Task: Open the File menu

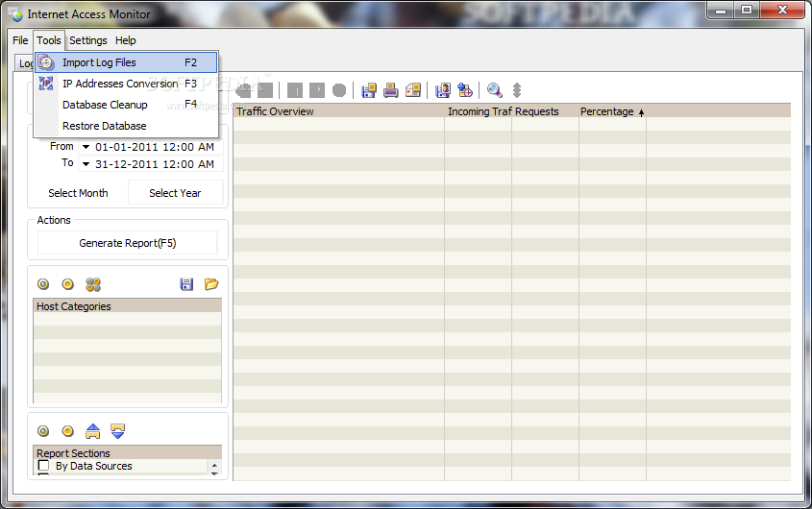Action: [x=20, y=40]
